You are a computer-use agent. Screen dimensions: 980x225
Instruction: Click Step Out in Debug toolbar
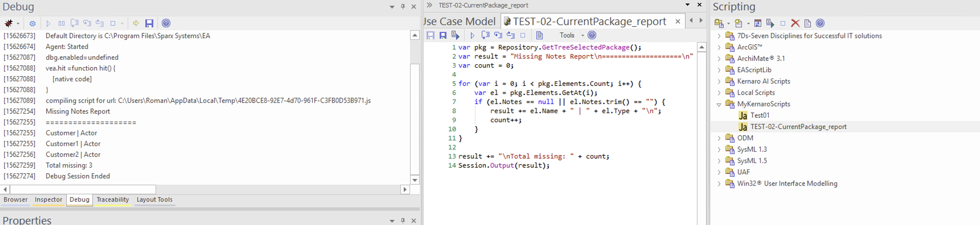[x=100, y=24]
